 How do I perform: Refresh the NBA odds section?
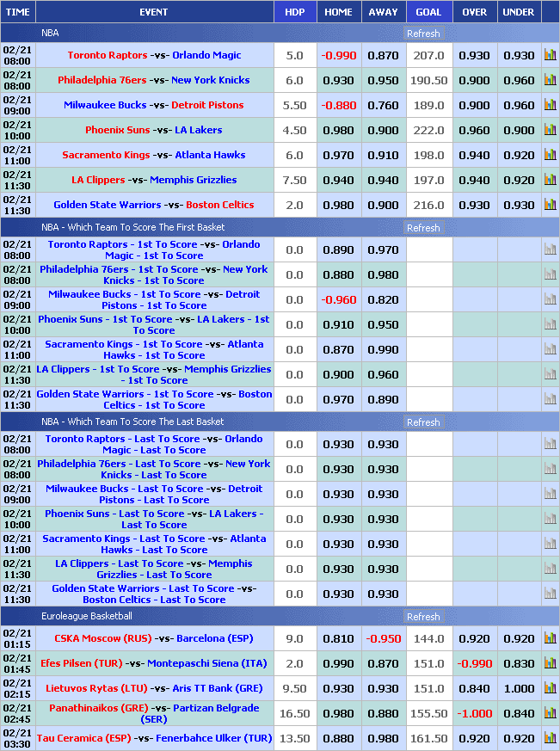click(423, 34)
